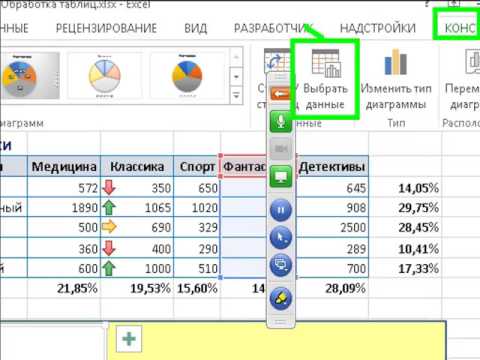Click the red down arrow beside 350
Viewport: 480px width, 360px height.
109,188
